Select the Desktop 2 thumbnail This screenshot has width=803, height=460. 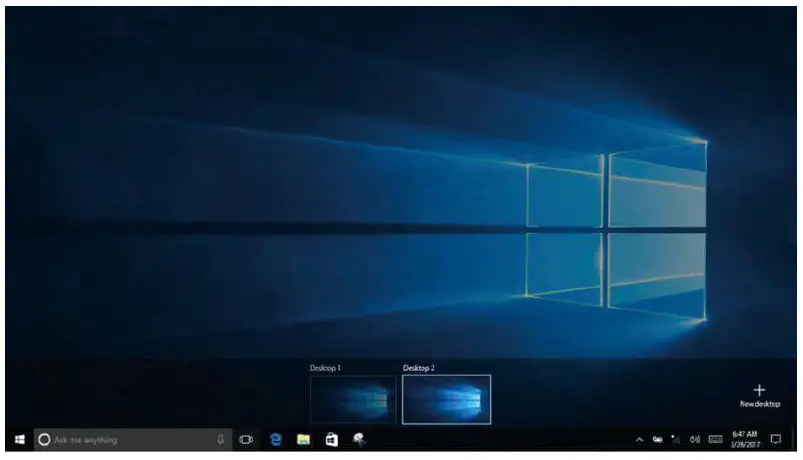pos(446,399)
